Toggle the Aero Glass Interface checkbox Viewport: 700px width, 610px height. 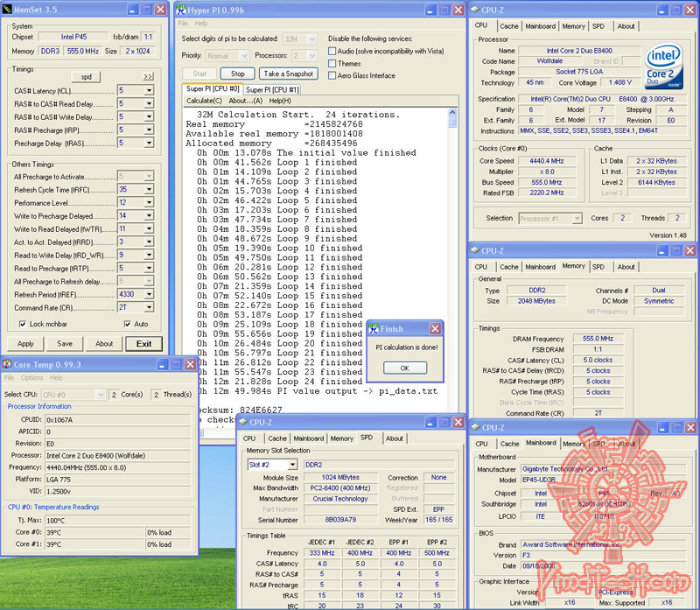(x=332, y=74)
